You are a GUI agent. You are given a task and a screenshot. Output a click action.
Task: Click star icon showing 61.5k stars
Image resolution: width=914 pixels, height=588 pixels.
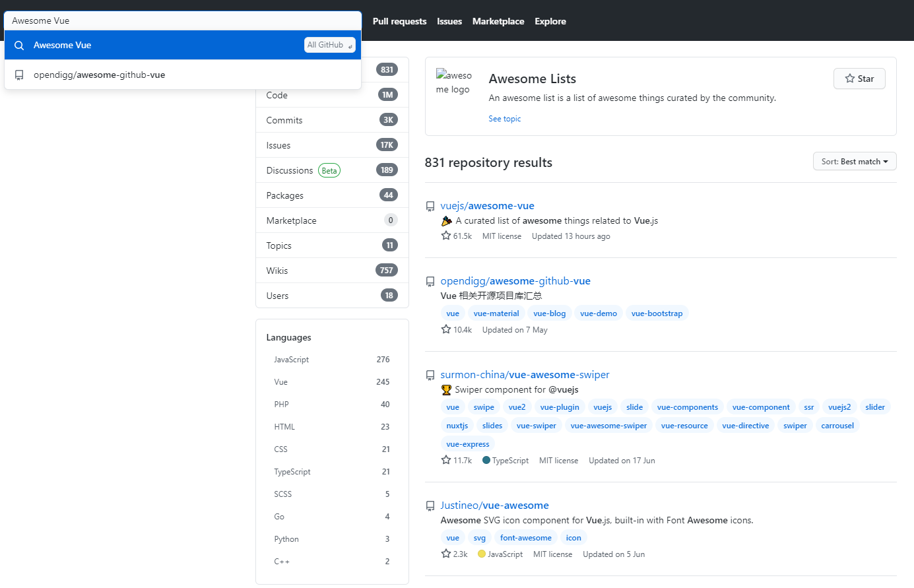pyautogui.click(x=446, y=236)
